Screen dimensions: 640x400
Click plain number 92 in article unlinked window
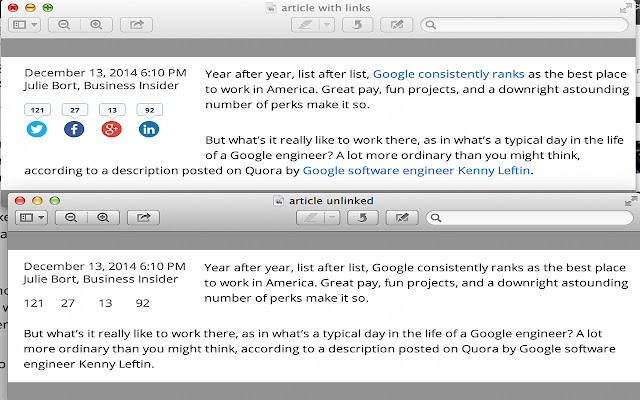point(143,303)
